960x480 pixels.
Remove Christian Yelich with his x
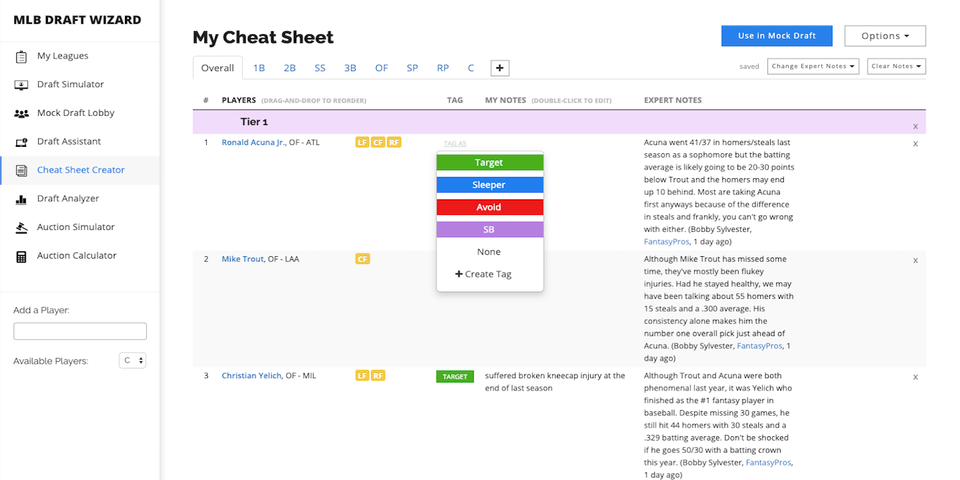point(915,377)
